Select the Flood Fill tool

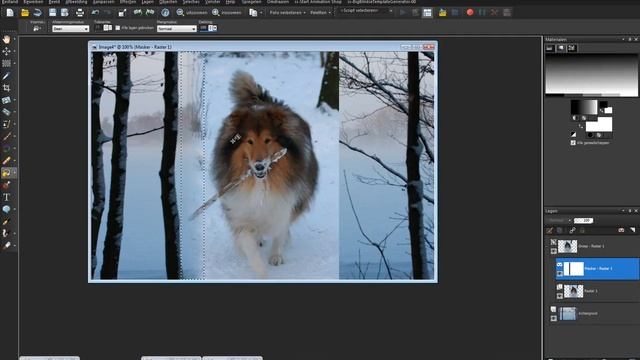tap(7, 173)
